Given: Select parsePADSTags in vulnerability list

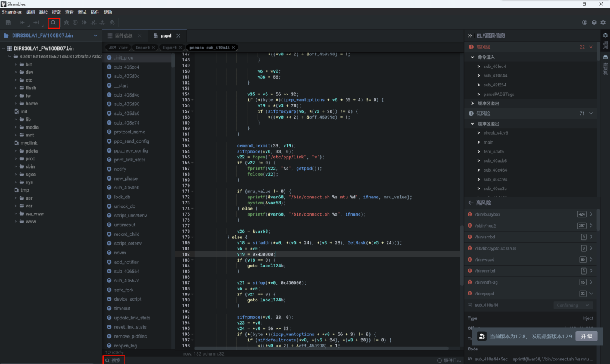Looking at the screenshot, I should 499,94.
